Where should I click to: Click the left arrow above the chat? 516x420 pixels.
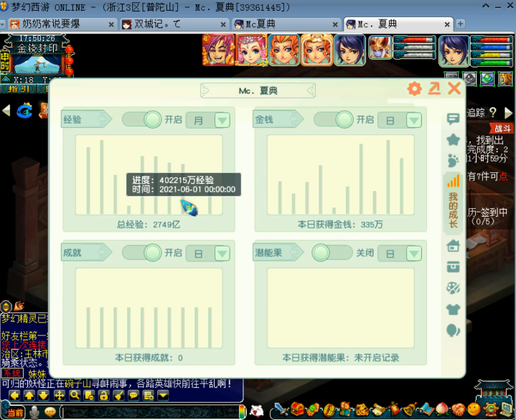pos(6,111)
